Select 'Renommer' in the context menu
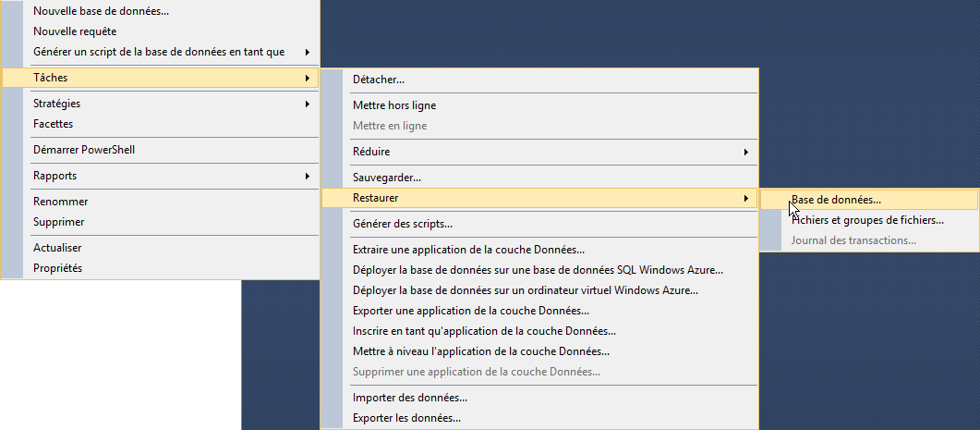The image size is (980, 430). [60, 202]
